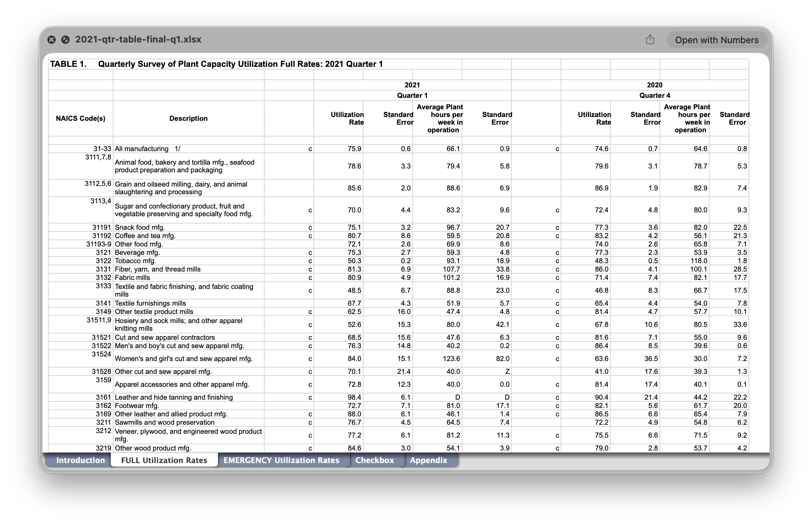This screenshot has height=525, width=812.
Task: Click the 'Footwear mfg.' description cell
Action: 188,406
